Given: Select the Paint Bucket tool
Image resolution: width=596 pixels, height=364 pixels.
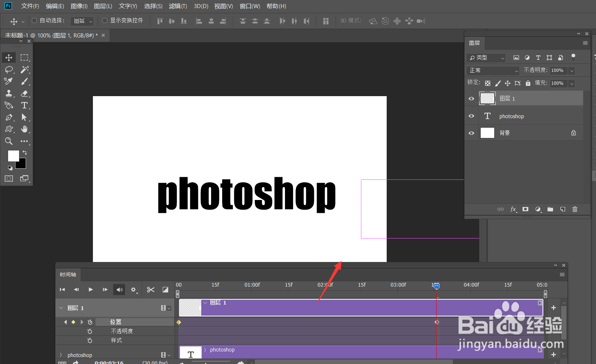Looking at the screenshot, I should (9, 105).
